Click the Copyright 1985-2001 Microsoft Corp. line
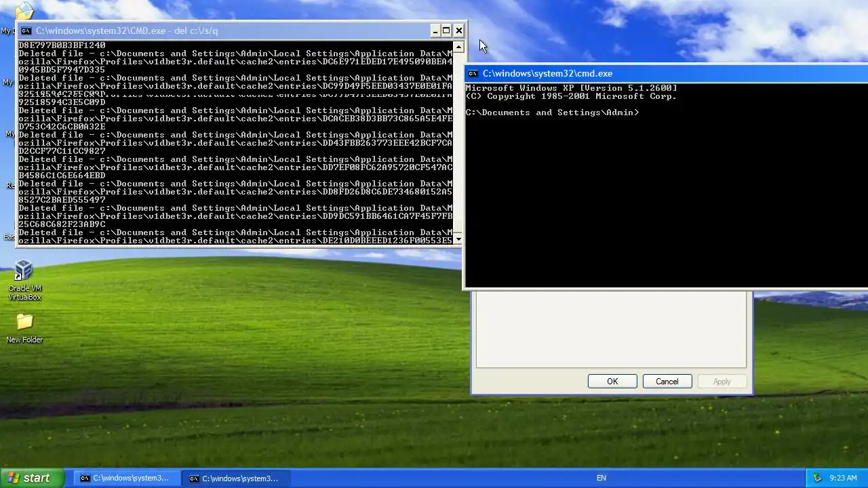Viewport: 868px width, 488px height. 571,96
